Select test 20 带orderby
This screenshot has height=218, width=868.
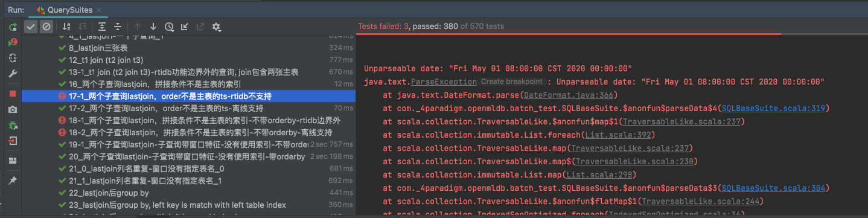tap(188, 156)
